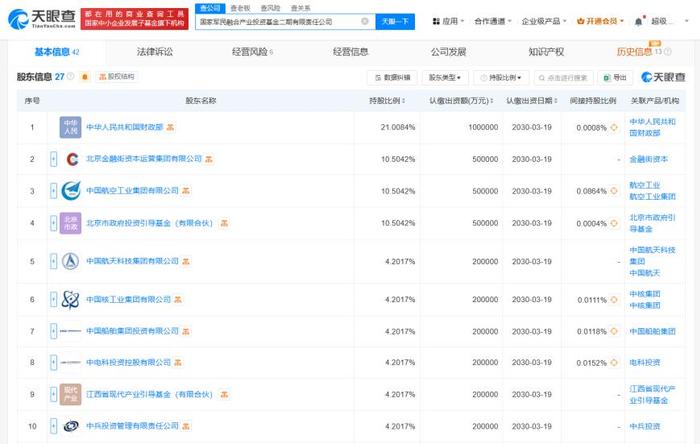
Task: Open the 持股比例 filter dropdown
Action: pyautogui.click(x=501, y=78)
